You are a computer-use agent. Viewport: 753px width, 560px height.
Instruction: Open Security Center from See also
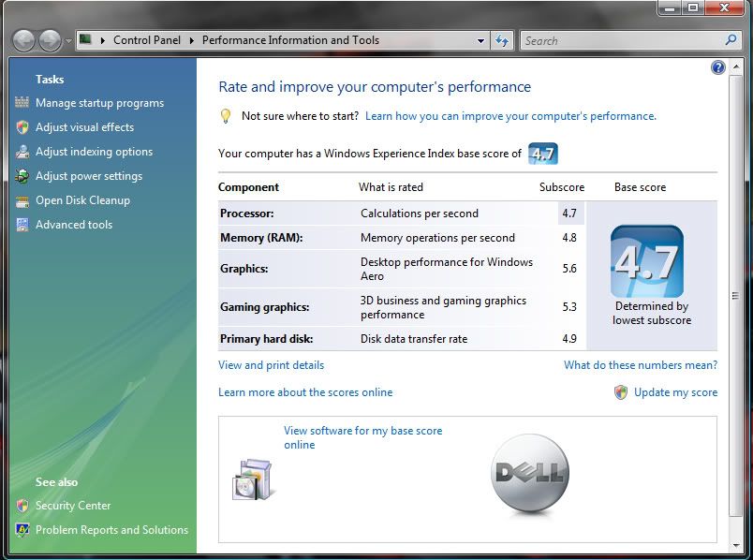[x=73, y=506]
